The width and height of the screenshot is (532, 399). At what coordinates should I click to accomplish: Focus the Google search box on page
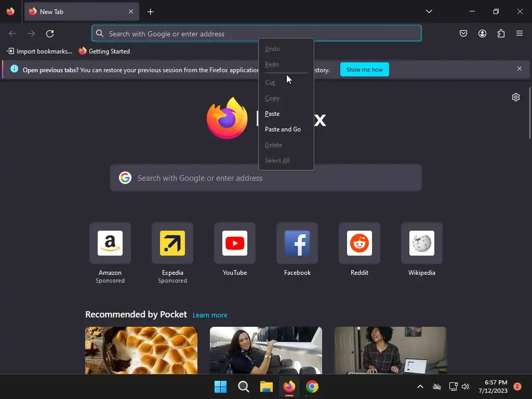[266, 178]
